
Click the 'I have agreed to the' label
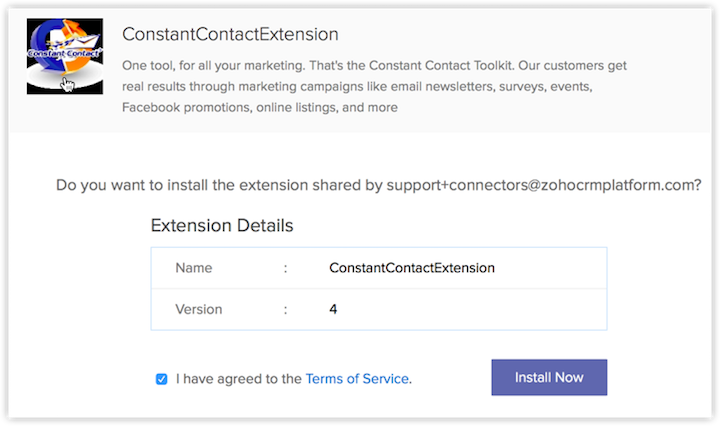[238, 379]
